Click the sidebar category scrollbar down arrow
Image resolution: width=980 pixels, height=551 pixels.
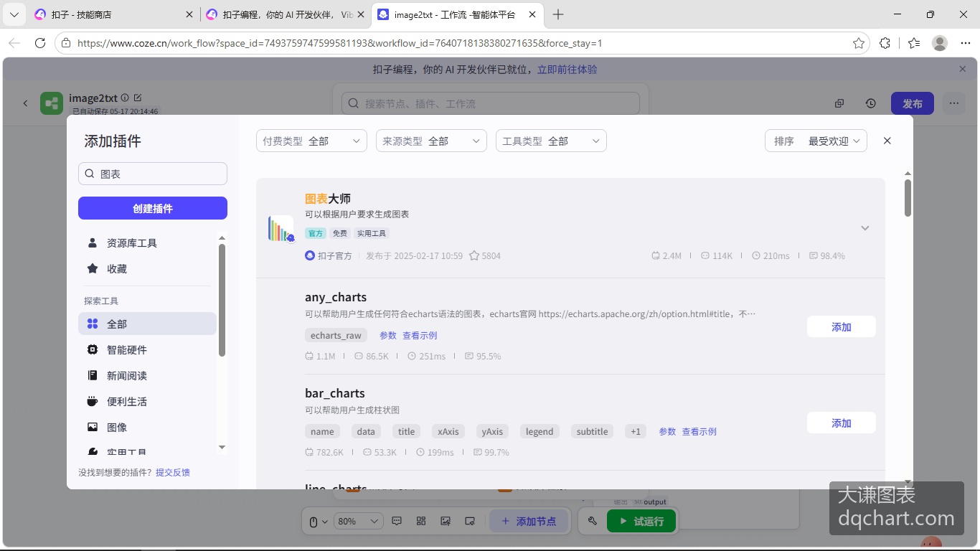[222, 447]
